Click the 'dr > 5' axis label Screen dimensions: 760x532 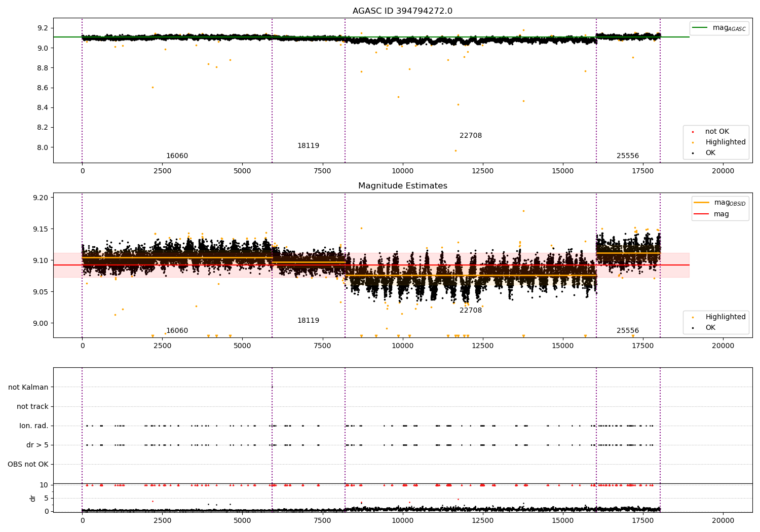pos(37,445)
